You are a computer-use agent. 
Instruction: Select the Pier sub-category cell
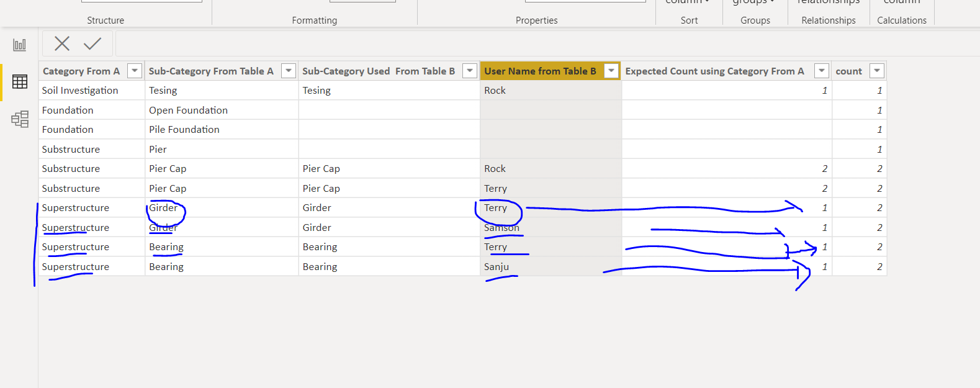click(x=222, y=149)
